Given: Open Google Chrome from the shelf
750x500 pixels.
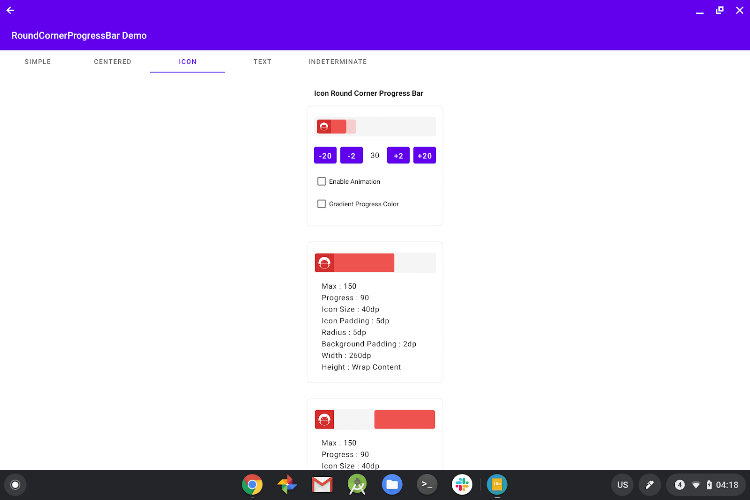Looking at the screenshot, I should (252, 485).
